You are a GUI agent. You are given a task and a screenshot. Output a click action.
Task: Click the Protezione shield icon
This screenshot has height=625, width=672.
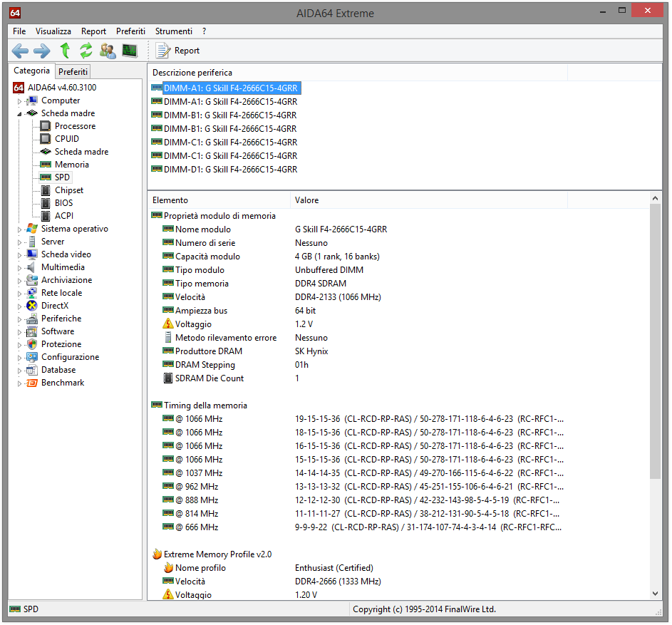click(x=32, y=344)
